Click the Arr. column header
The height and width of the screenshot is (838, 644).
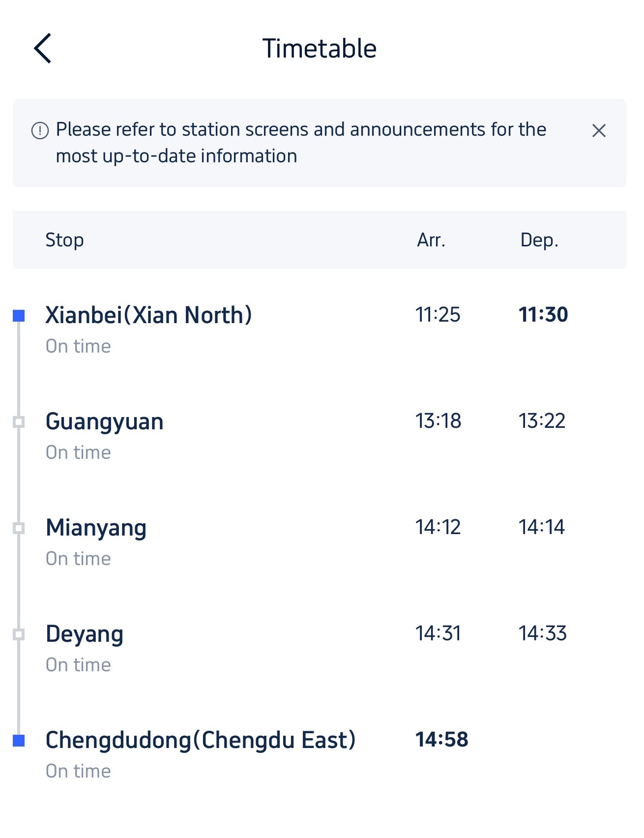tap(431, 240)
